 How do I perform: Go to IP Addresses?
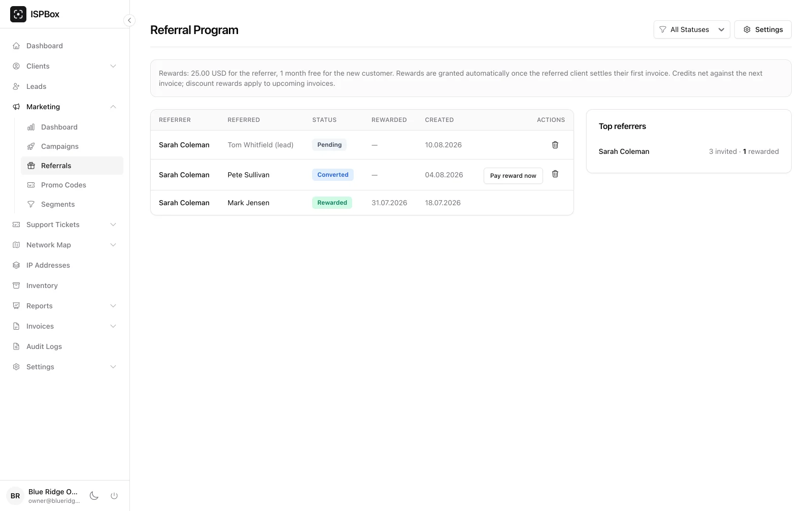(64, 265)
